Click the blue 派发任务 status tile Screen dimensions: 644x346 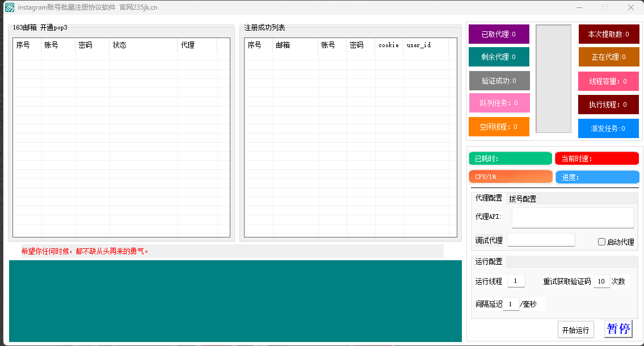[608, 128]
